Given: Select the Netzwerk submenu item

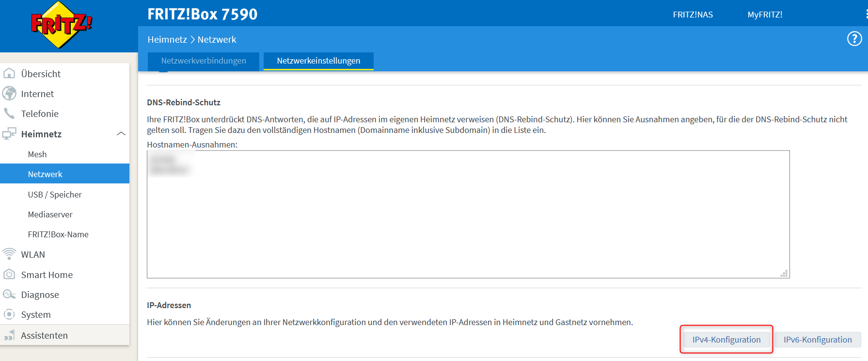Looking at the screenshot, I should 64,174.
